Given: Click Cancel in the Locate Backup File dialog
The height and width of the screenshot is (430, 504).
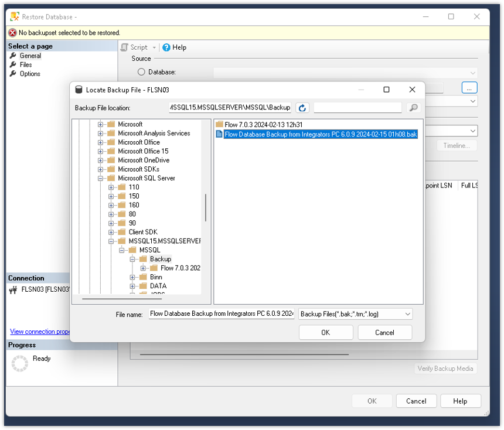Looking at the screenshot, I should (384, 333).
